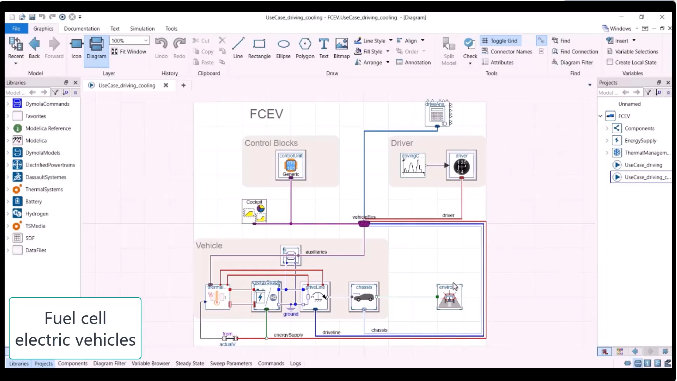Click the Bitmap insert tool
Image resolution: width=677 pixels, height=381 pixels.
342,48
